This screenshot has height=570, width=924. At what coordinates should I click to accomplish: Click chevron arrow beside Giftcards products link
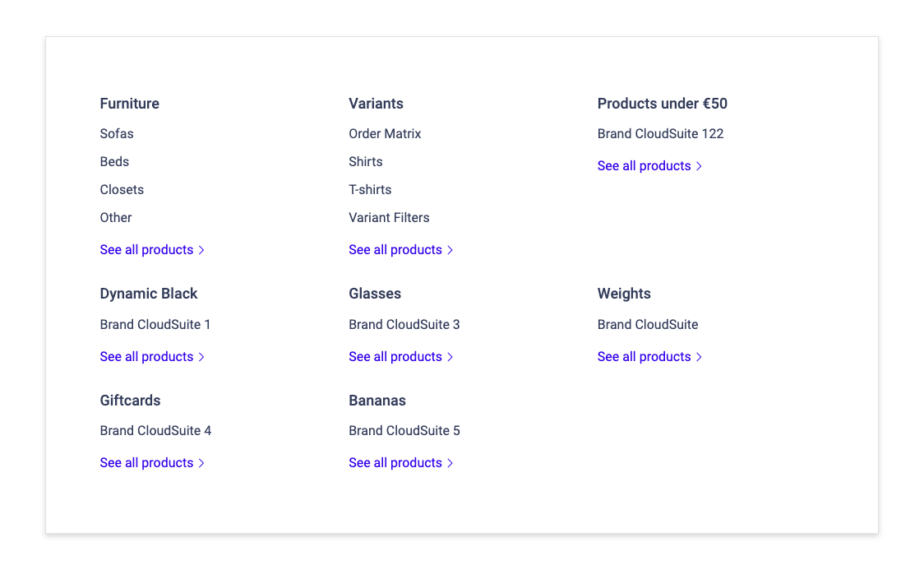[201, 463]
